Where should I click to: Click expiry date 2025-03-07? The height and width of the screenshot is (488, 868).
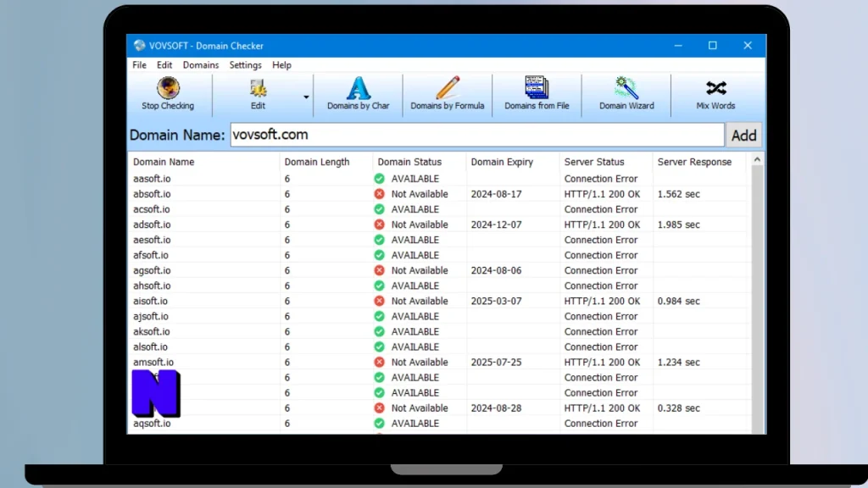pos(496,301)
